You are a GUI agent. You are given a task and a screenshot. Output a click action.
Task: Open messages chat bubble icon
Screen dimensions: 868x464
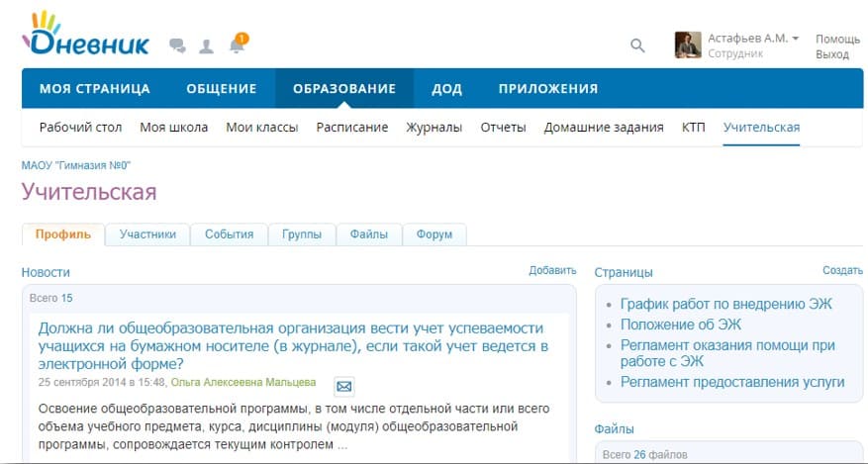tap(178, 46)
